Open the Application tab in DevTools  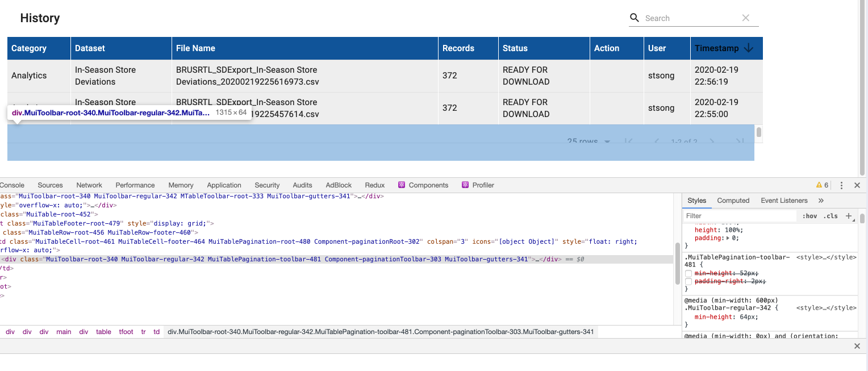tap(224, 185)
